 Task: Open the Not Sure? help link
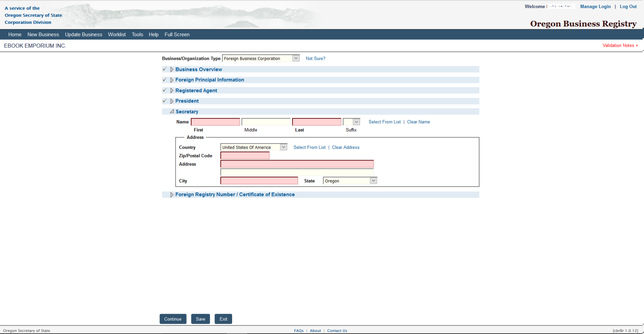(315, 58)
